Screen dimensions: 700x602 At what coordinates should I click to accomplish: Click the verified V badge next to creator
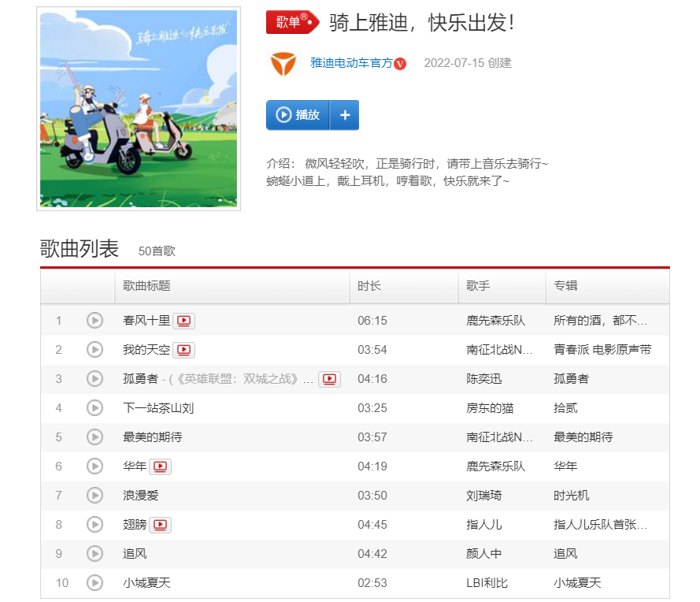(x=401, y=65)
